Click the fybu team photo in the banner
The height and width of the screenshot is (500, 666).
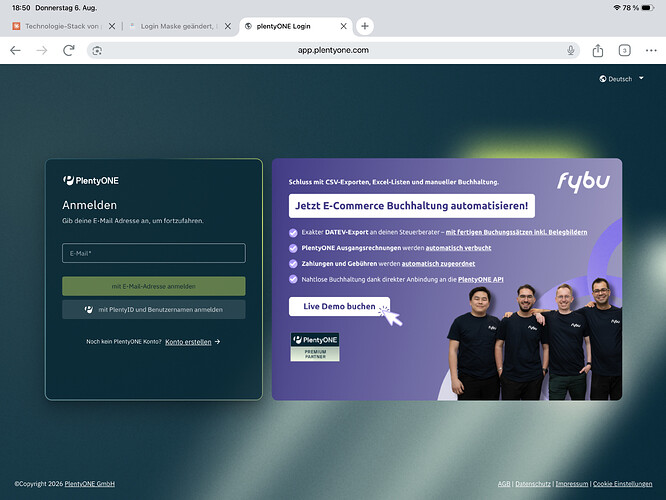(535, 339)
